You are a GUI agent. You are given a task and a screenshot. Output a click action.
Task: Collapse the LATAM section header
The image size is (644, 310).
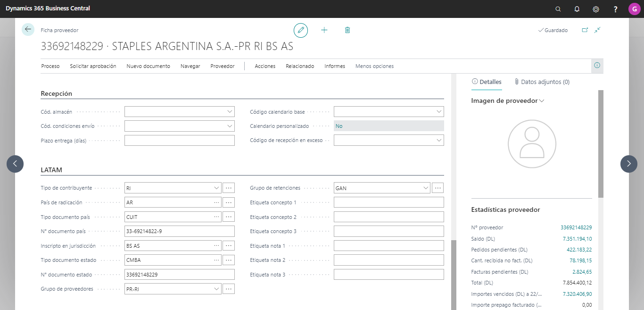51,170
